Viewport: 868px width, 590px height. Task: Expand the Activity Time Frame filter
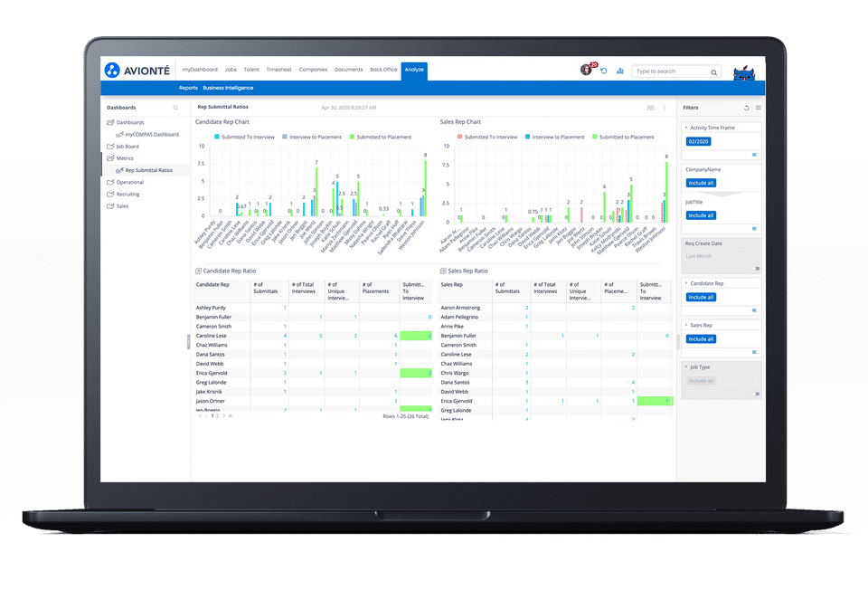686,128
